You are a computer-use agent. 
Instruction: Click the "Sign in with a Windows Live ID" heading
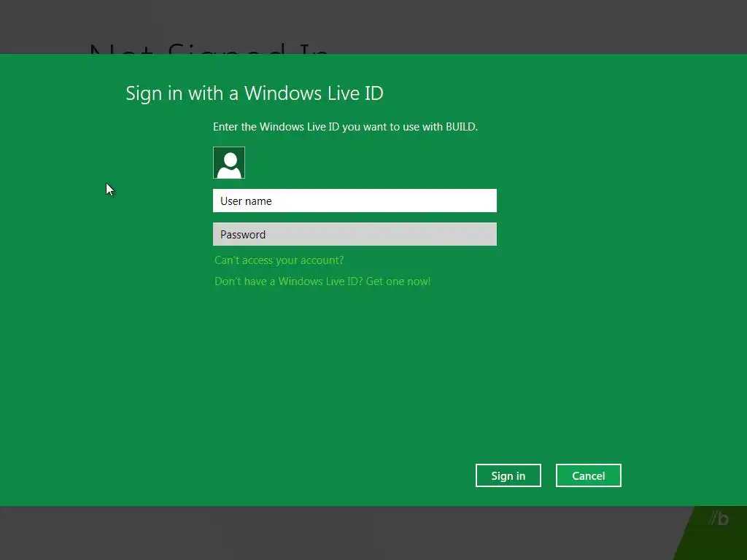point(255,93)
